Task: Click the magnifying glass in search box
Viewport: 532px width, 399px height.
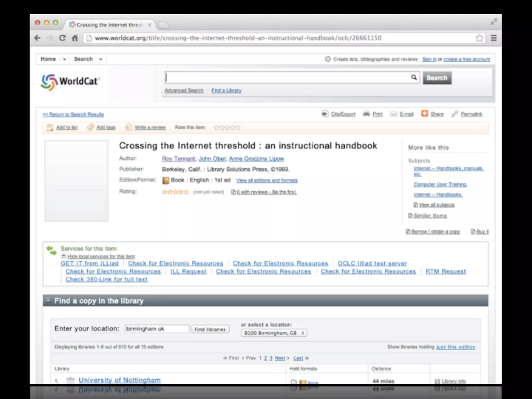Action: [414, 77]
